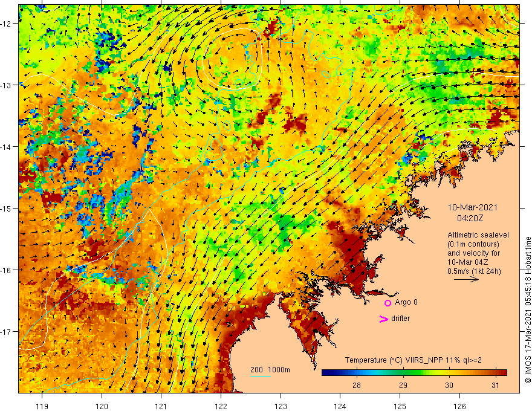Click the 'Altimetric sealevel' legend text
The width and height of the screenshot is (532, 411).
pos(478,235)
